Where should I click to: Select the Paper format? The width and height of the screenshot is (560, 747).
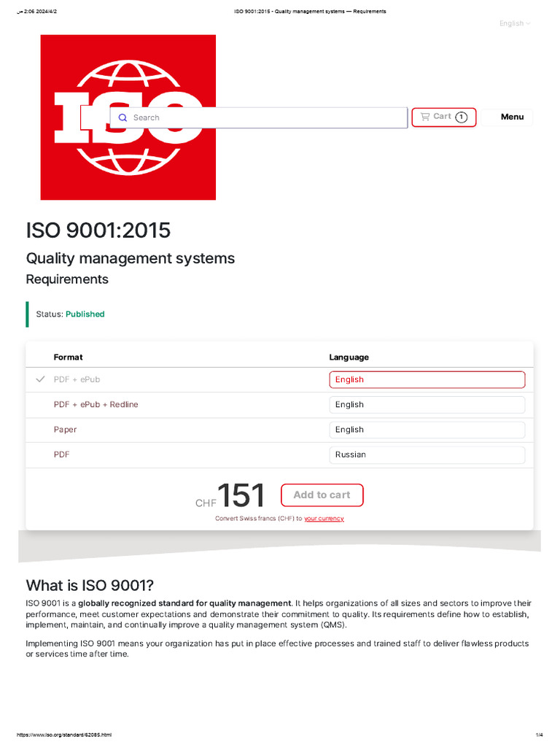click(x=65, y=429)
